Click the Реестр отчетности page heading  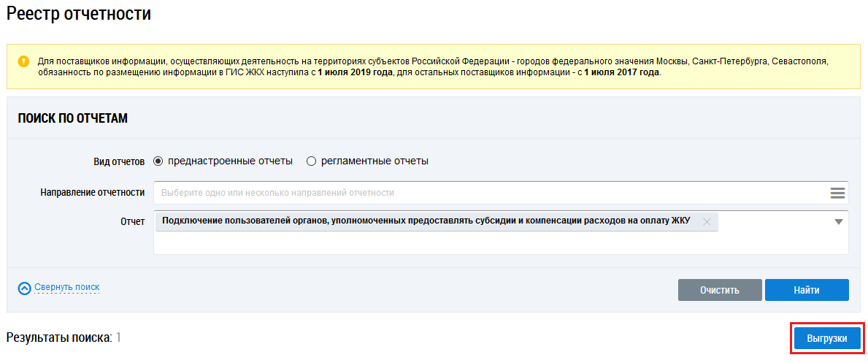79,13
